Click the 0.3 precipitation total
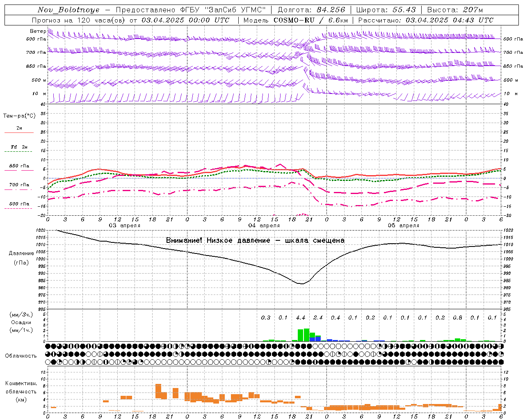Viewport: 525px width, 420px height. 265,317
